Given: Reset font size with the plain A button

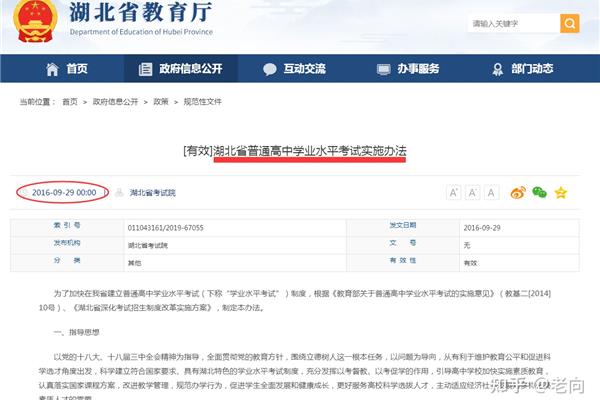Looking at the screenshot, I should (x=491, y=193).
